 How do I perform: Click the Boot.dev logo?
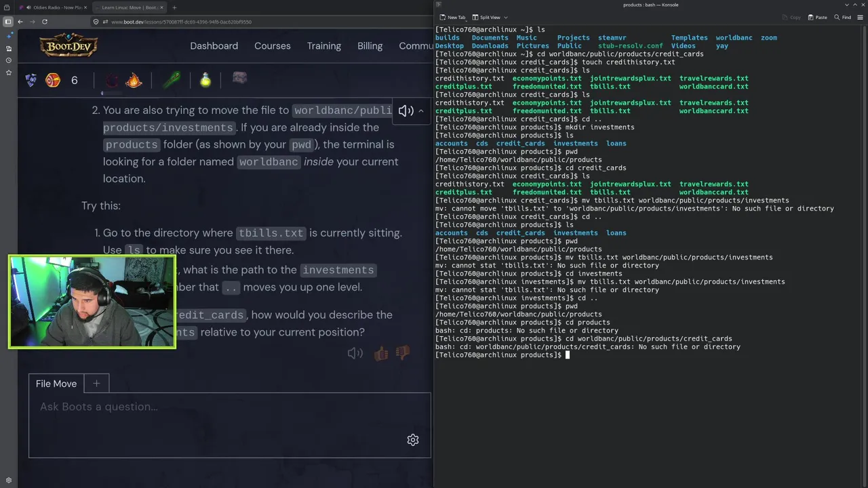pos(68,46)
